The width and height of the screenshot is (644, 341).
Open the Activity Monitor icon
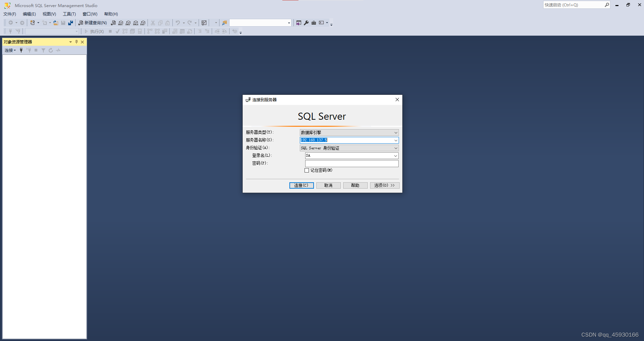tap(204, 23)
